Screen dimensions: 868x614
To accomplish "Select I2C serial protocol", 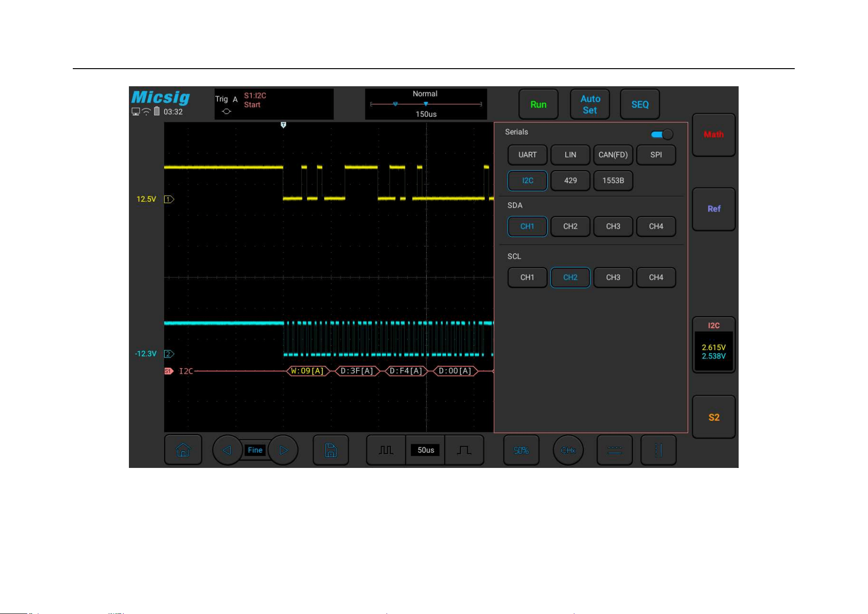I will (527, 181).
